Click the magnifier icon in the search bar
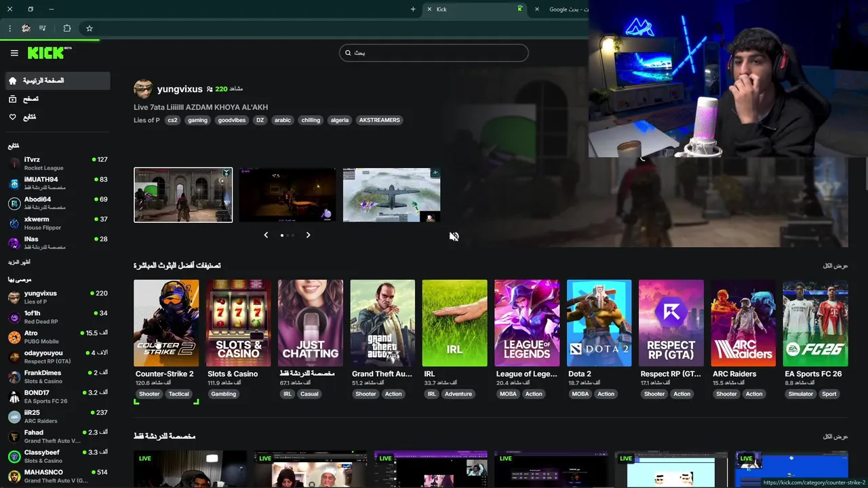Screen dimensions: 868x488 pos(348,53)
